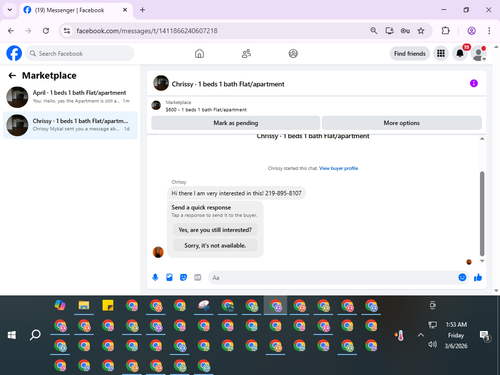Open conversation information purple icon
The height and width of the screenshot is (375, 500).
474,83
